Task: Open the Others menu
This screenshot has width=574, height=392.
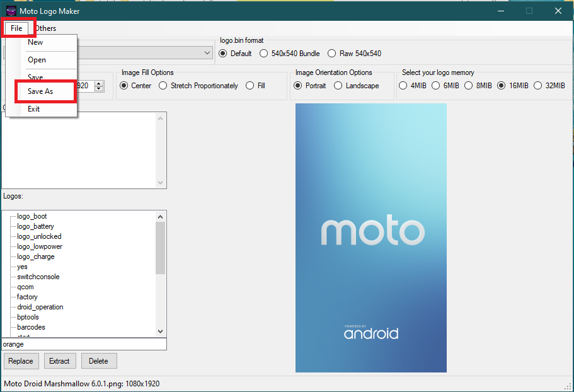Action: [46, 28]
